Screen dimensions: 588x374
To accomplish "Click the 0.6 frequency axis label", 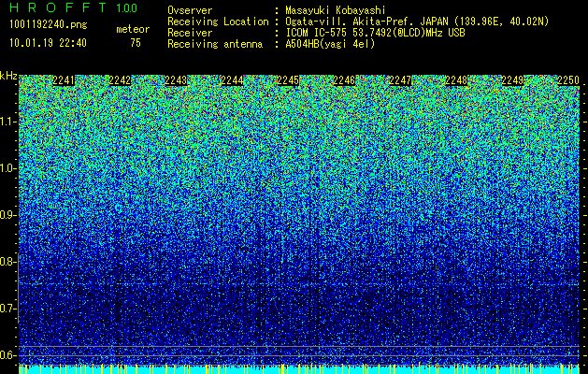I will point(7,355).
